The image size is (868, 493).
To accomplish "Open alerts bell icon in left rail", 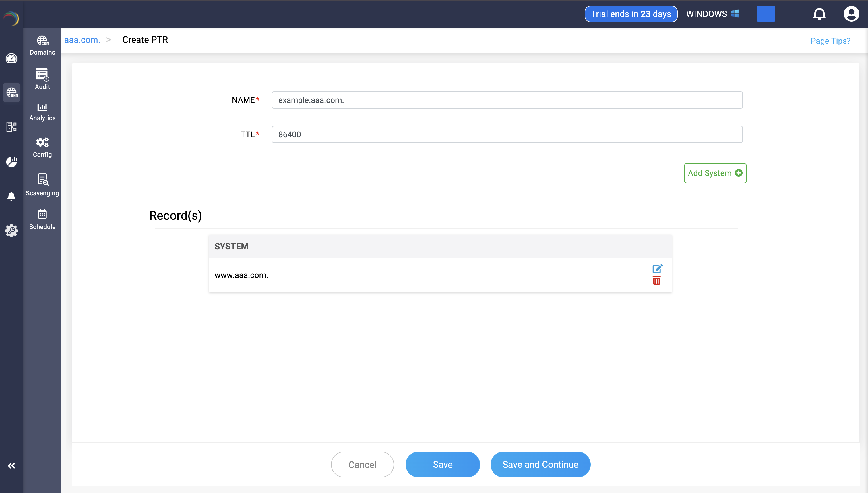I will tap(11, 196).
